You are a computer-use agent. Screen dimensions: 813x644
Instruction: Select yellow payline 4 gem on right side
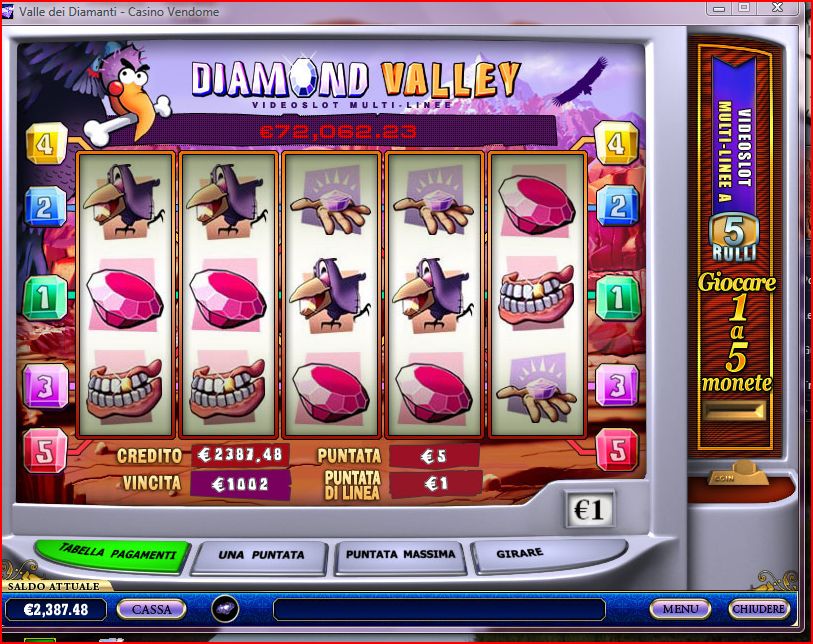tap(616, 143)
